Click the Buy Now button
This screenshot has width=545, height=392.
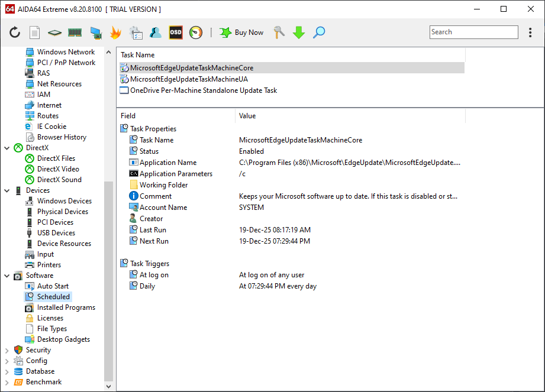coord(242,33)
